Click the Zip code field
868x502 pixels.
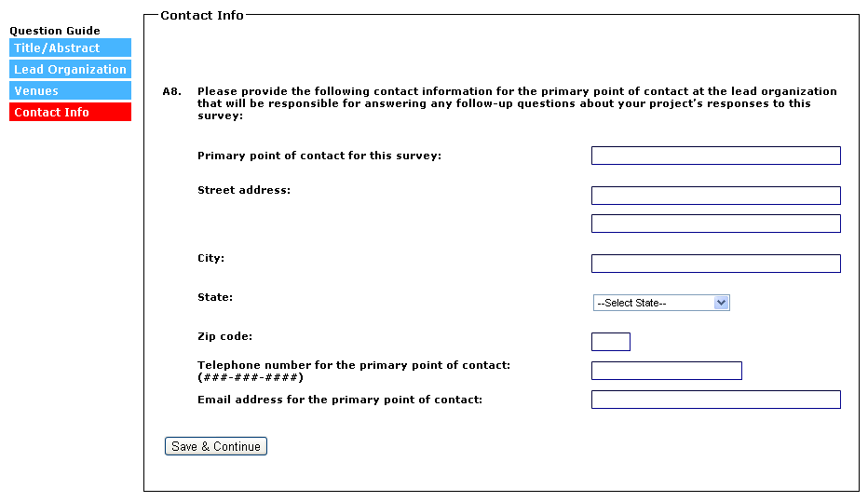point(610,342)
